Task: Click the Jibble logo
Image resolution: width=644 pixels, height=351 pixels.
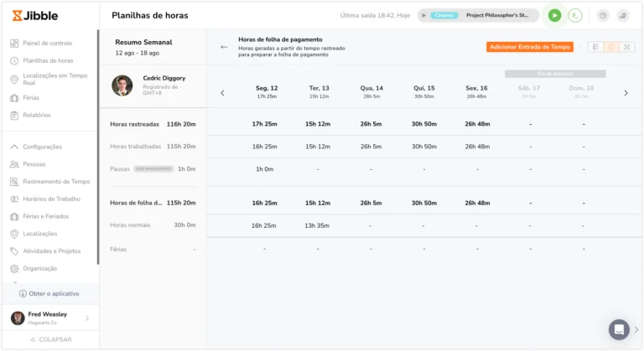Action: click(x=35, y=16)
